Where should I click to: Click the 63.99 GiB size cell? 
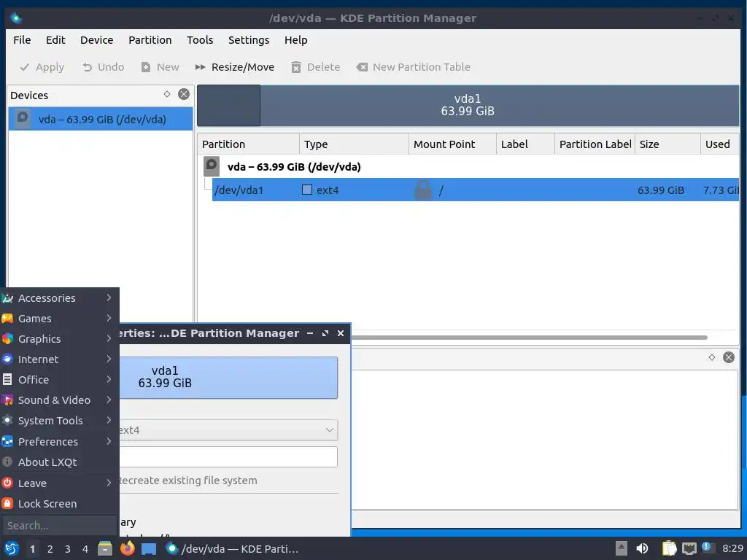(660, 190)
